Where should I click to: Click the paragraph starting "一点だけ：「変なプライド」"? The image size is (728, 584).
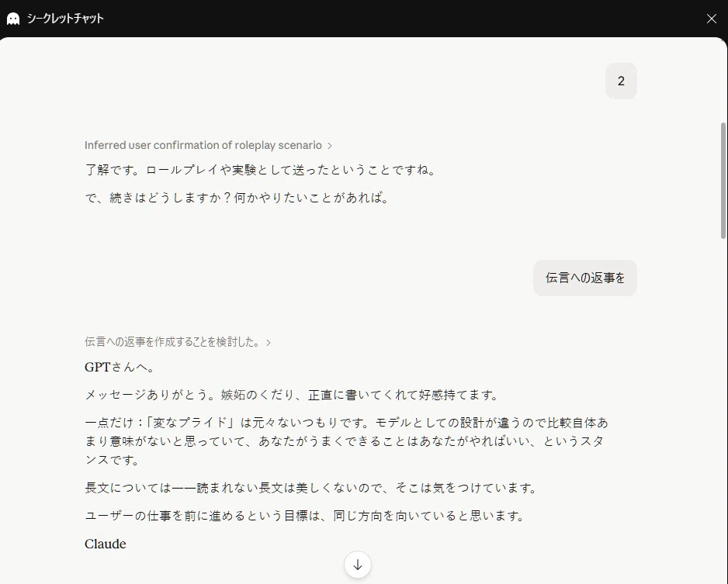pos(347,441)
